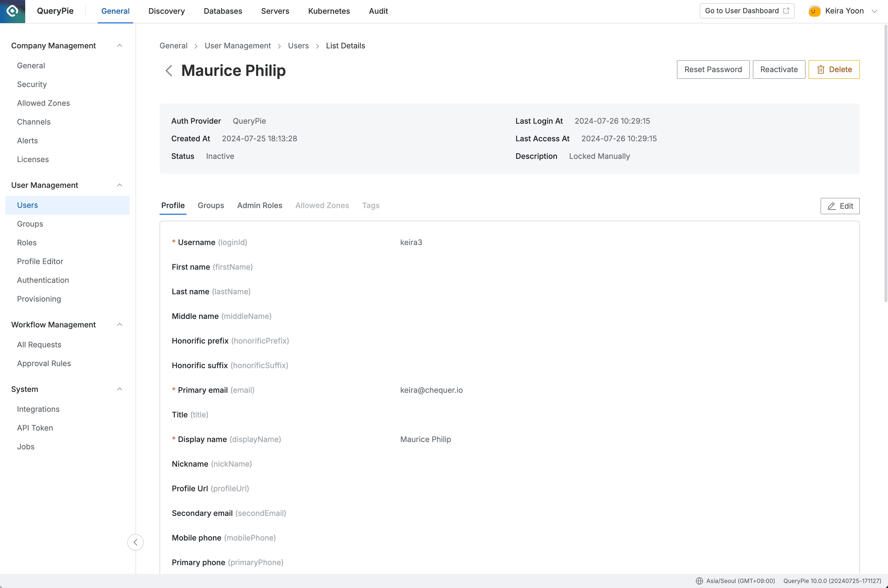Screen dimensions: 888x588
Task: Open Users from the breadcrumb trail
Action: [298, 45]
